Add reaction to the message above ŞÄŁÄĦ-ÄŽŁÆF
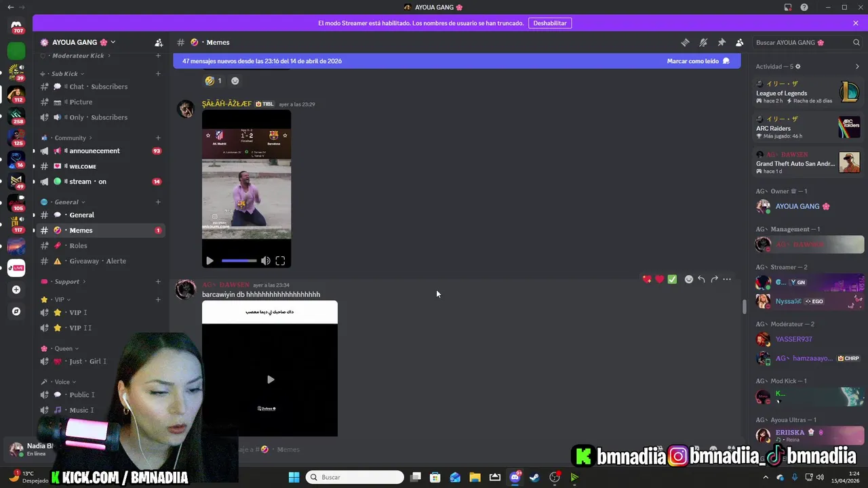This screenshot has width=868, height=488. [x=235, y=81]
